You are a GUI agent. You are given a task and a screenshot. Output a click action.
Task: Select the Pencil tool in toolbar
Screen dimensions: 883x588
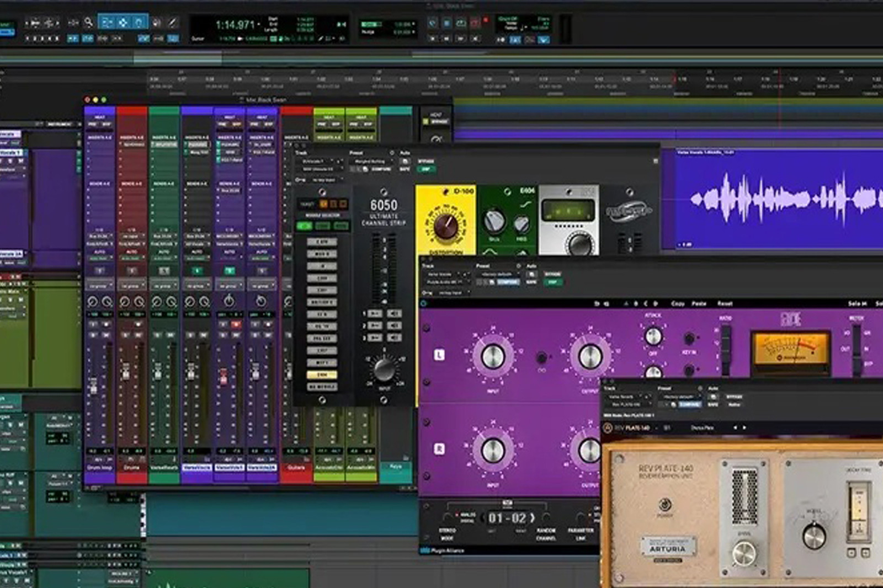pyautogui.click(x=172, y=23)
